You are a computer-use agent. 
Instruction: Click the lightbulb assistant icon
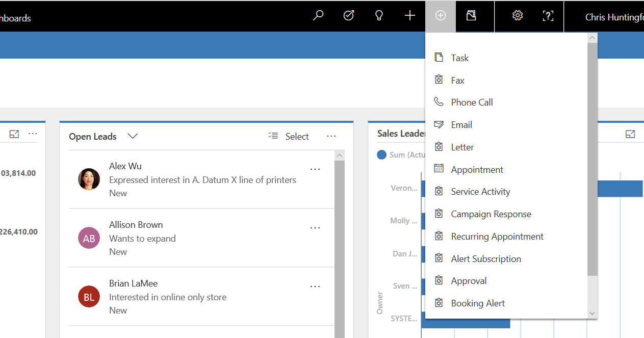(x=379, y=16)
